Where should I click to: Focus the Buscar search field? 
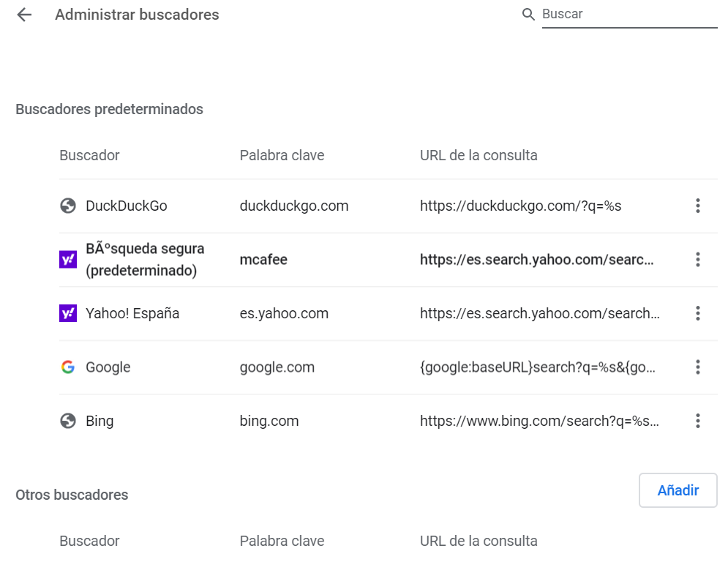pyautogui.click(x=629, y=15)
